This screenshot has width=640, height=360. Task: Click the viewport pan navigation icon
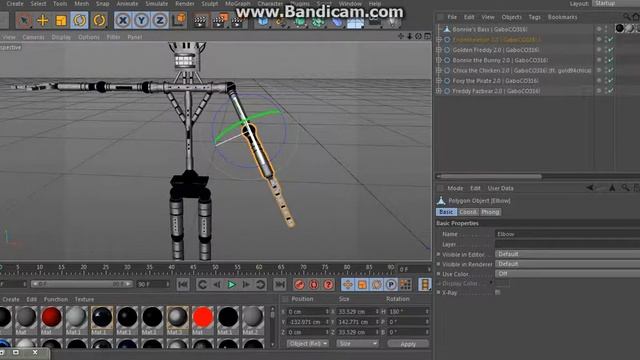click(x=401, y=36)
